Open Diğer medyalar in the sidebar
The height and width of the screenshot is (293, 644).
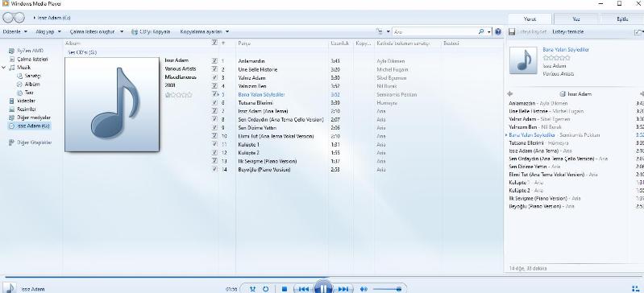(x=30, y=118)
